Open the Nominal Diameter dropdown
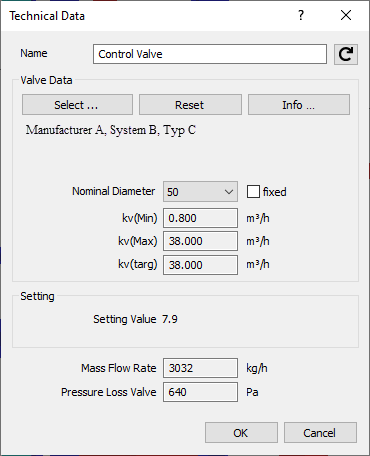Screen dimensions: 370x456 [x=200, y=192]
